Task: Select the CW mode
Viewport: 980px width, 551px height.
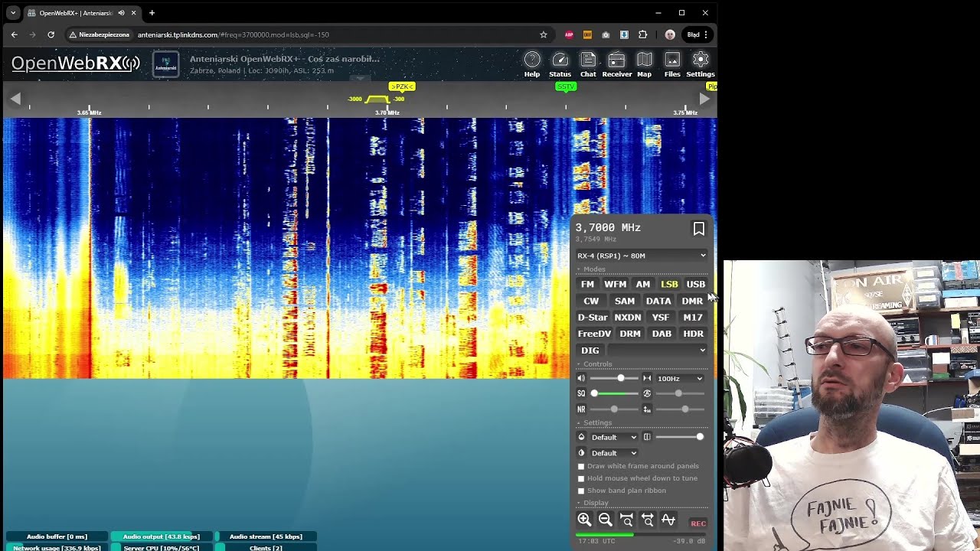Action: [x=591, y=301]
